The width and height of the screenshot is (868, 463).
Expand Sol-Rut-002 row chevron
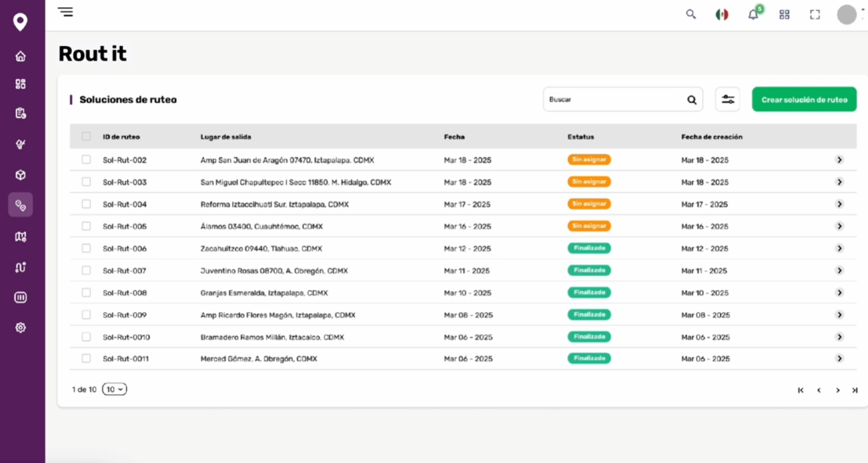coord(839,160)
